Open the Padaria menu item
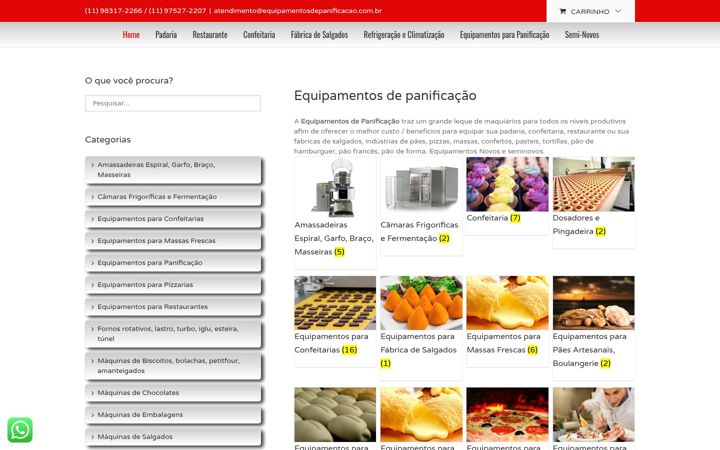Image resolution: width=720 pixels, height=450 pixels. (x=166, y=34)
